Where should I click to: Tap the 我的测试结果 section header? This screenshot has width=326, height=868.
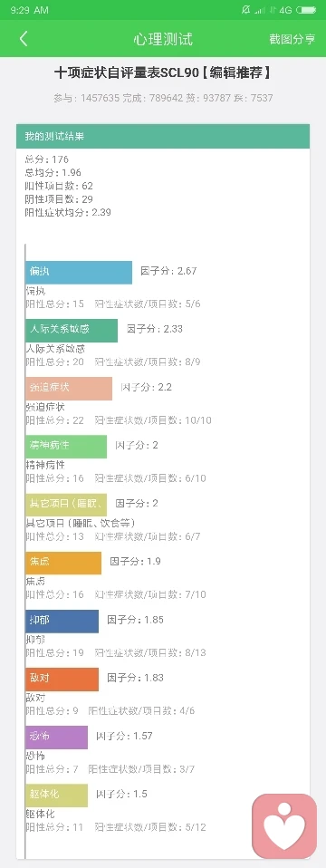coord(163,136)
